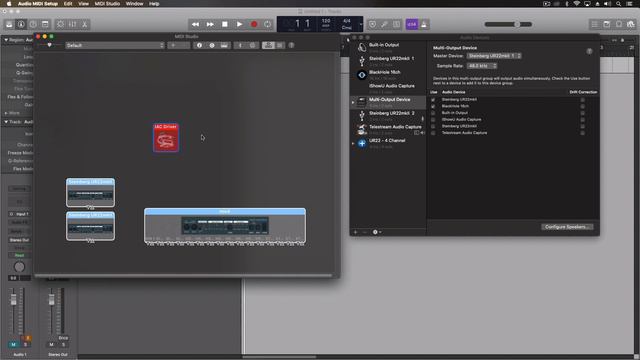
Task: Adjust MIDI Studio icon size slider
Action: coord(49,45)
